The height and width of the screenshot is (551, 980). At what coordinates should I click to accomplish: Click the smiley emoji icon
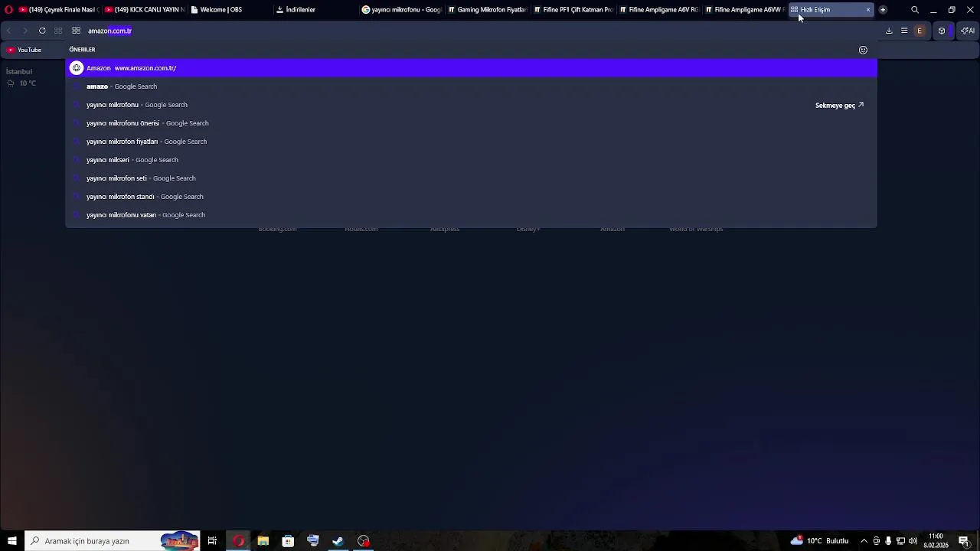click(863, 50)
